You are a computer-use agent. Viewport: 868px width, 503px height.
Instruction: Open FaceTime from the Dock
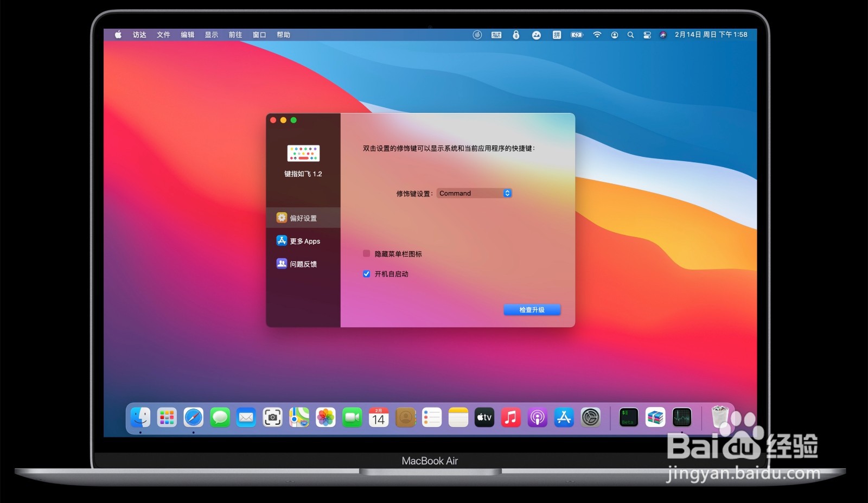point(352,417)
